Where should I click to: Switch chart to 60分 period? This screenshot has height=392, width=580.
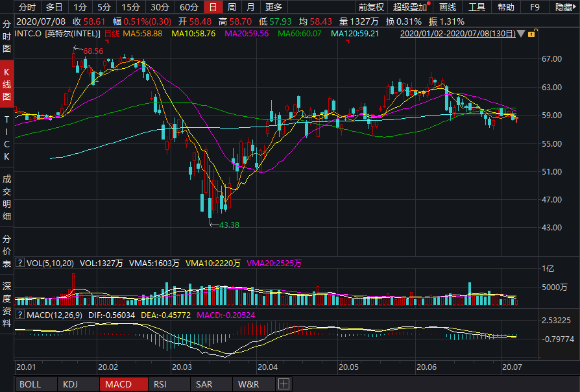[x=189, y=7]
